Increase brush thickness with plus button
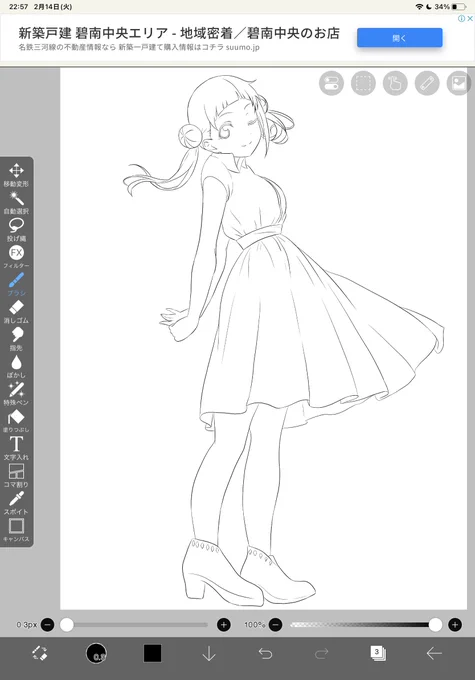This screenshot has width=475, height=680. 224,625
